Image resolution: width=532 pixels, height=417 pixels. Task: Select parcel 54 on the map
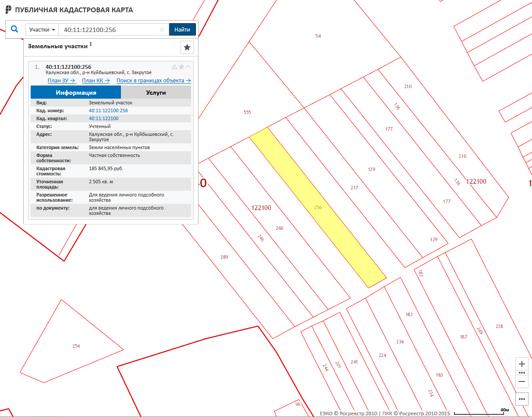pos(318,36)
